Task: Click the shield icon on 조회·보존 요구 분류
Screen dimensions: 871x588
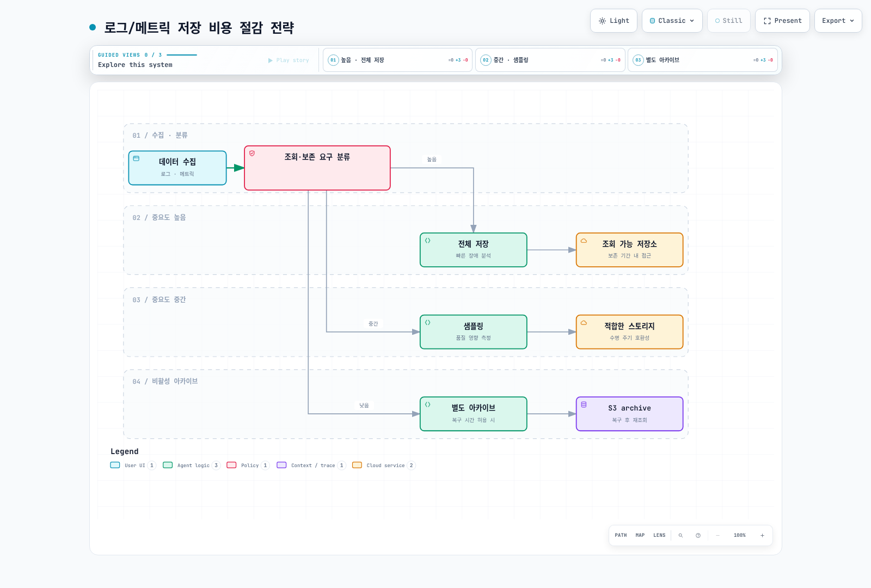Action: pyautogui.click(x=252, y=154)
